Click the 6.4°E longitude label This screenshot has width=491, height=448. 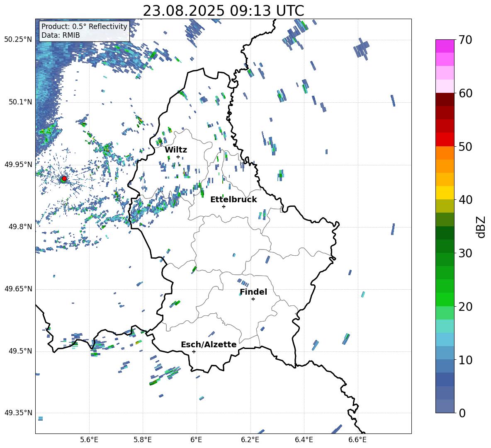(304, 440)
